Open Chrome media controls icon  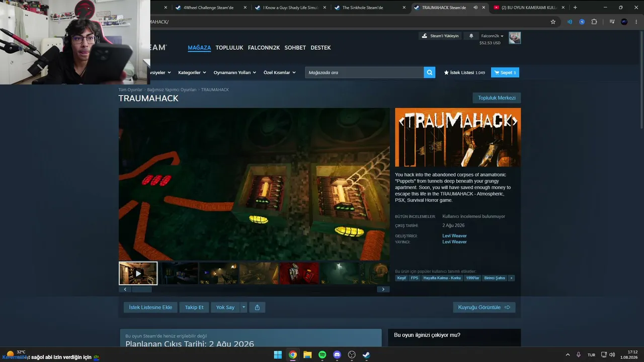pyautogui.click(x=612, y=22)
